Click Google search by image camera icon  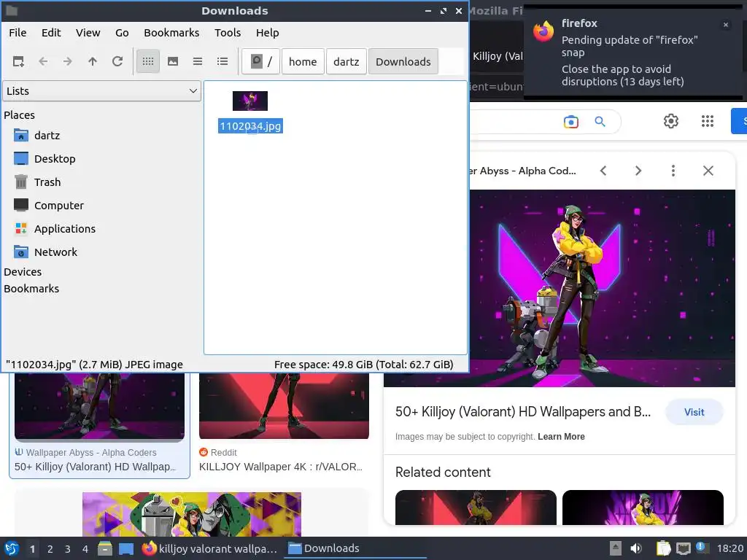(x=570, y=122)
